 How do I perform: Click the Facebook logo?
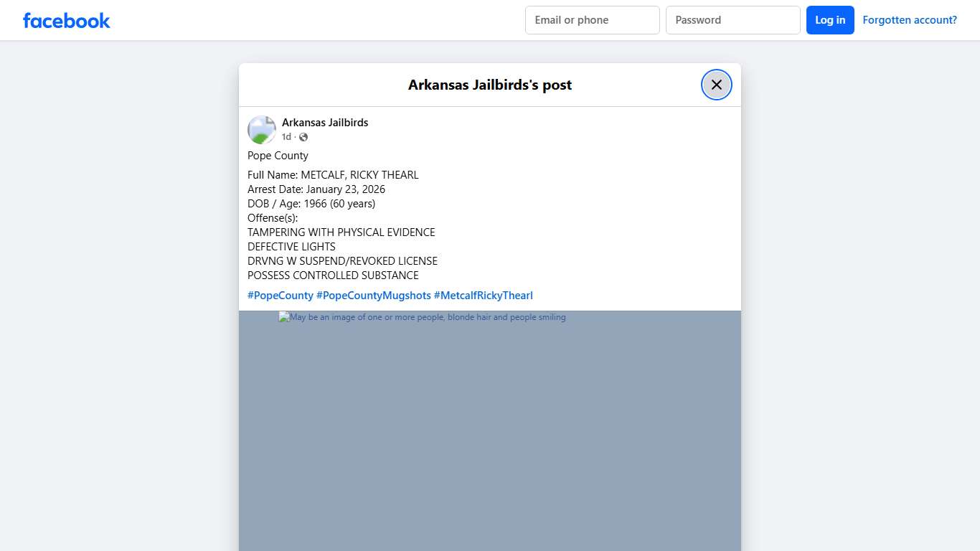(67, 20)
